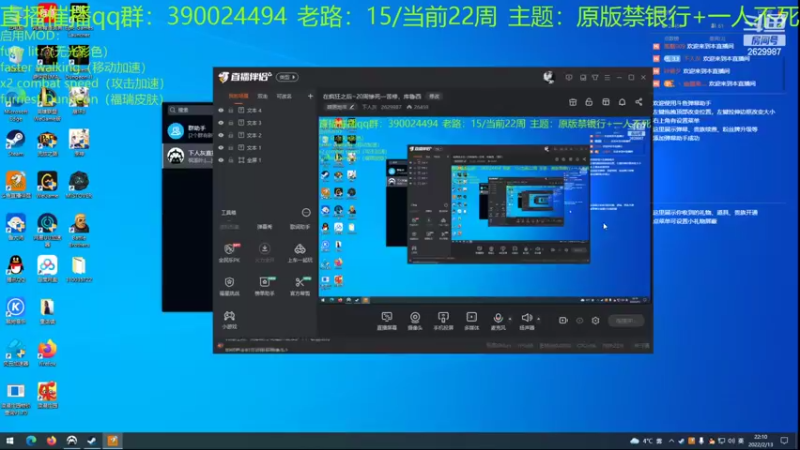Open the 小游戏 gamepad tool

tap(229, 320)
